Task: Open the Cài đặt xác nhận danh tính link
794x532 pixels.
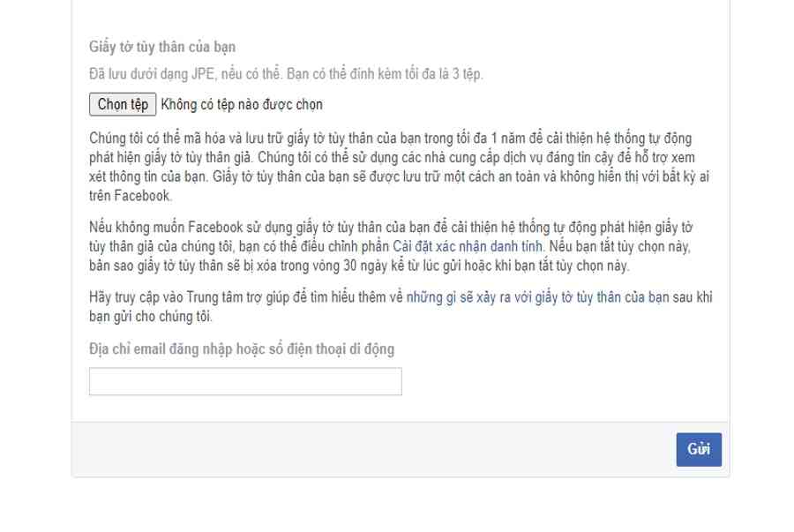Action: [x=468, y=246]
